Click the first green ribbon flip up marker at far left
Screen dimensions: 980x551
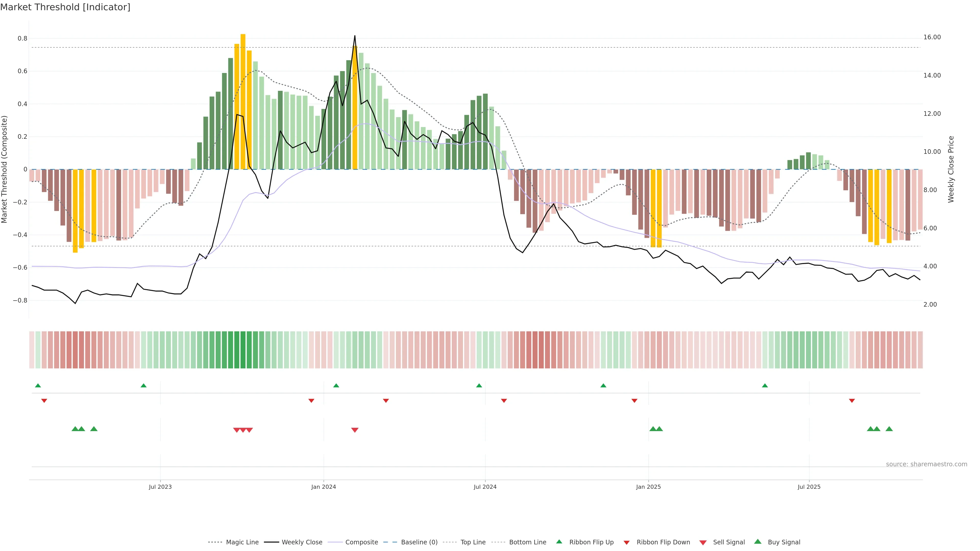[x=38, y=386]
